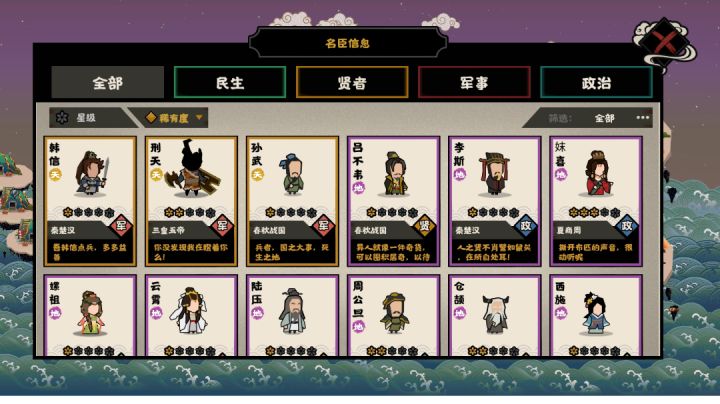720x404 pixels.
Task: Expand the 稀有度 sort dropdown arrow
Action: point(199,118)
